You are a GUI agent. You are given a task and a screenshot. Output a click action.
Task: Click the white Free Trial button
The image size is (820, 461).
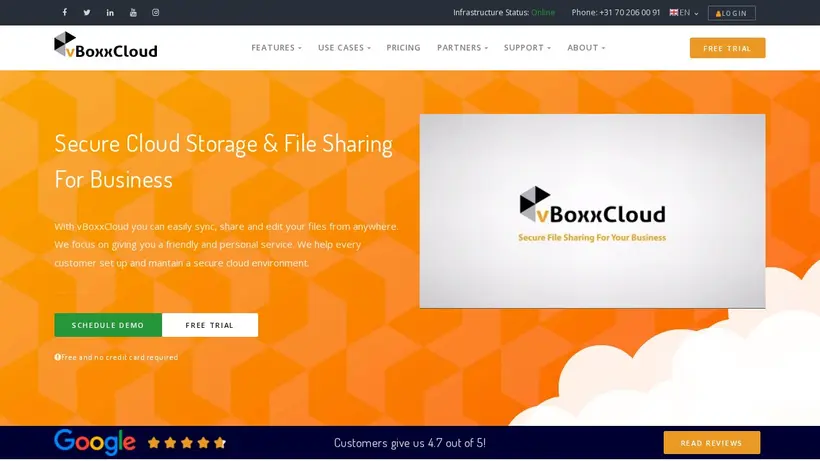210,325
